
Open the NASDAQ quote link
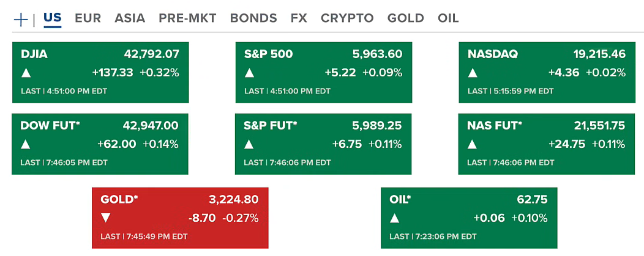[x=493, y=54]
